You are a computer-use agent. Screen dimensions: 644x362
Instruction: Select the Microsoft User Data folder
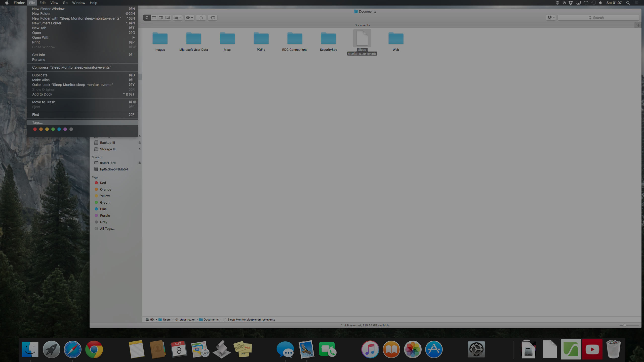194,42
